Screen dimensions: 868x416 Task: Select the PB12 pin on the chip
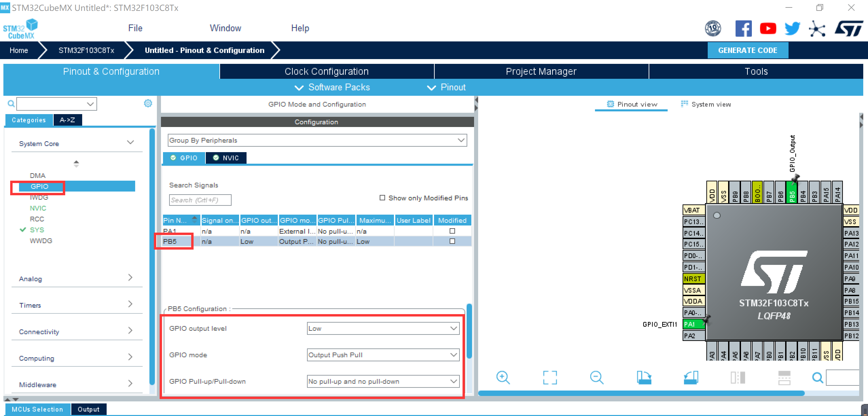click(x=851, y=336)
